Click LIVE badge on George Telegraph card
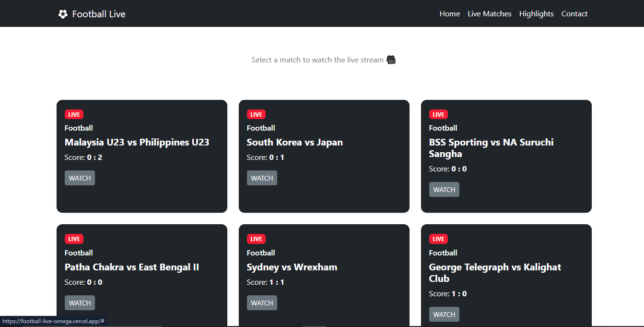Viewport: 644px width, 327px height. pyautogui.click(x=438, y=239)
